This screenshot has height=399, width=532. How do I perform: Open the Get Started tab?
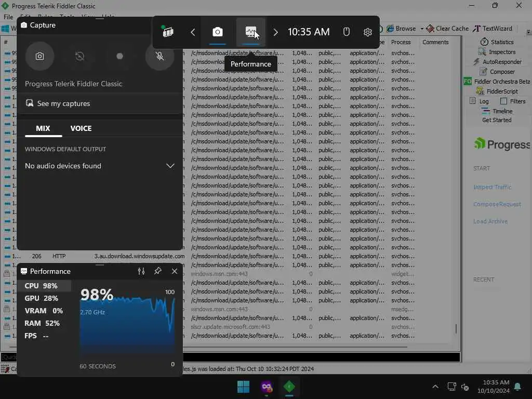497,120
